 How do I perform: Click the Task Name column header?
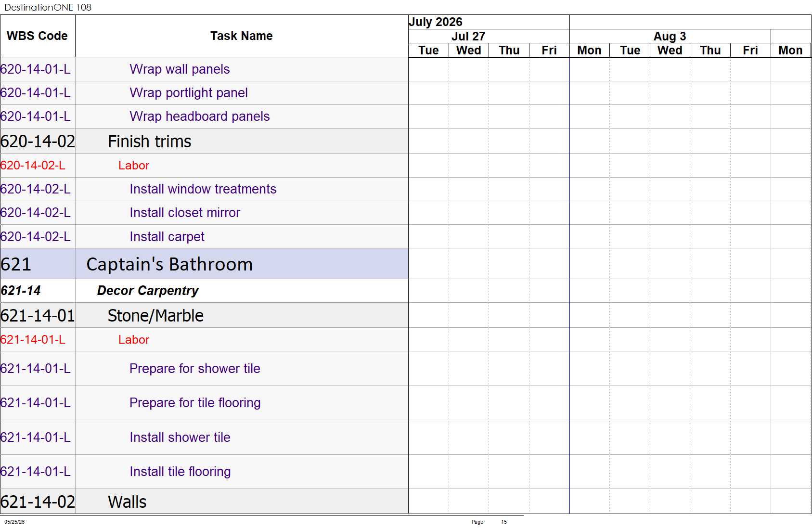241,36
